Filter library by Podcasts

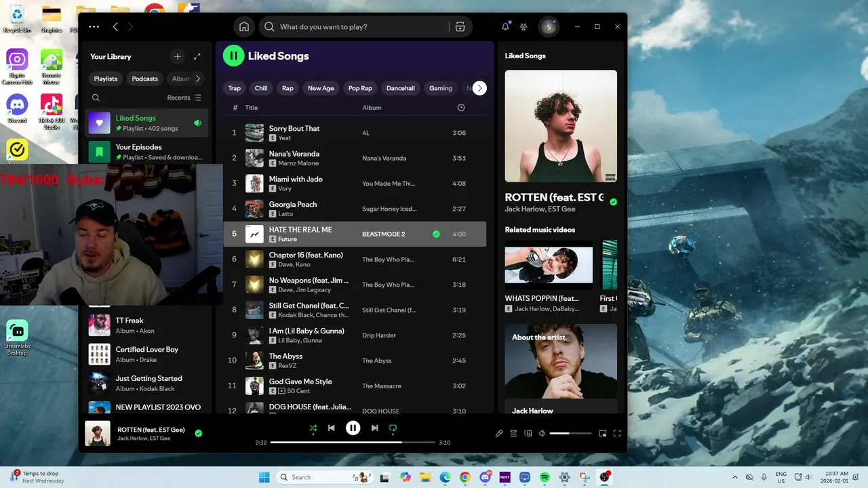point(145,79)
